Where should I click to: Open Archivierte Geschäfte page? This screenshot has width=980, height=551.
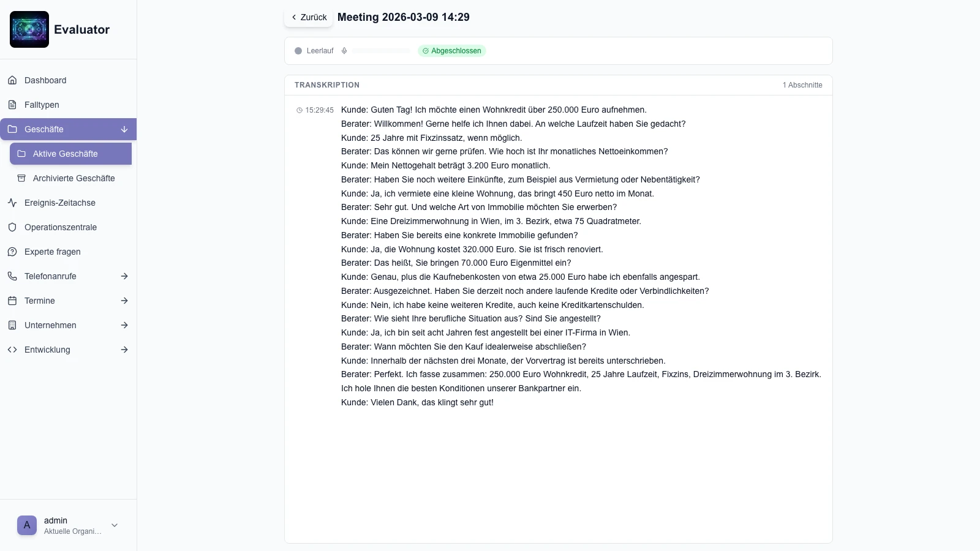[x=74, y=178]
